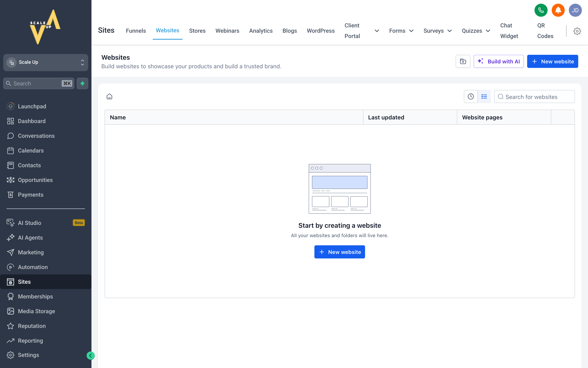588x368 pixels.
Task: Open the orange notifications bell
Action: (558, 10)
